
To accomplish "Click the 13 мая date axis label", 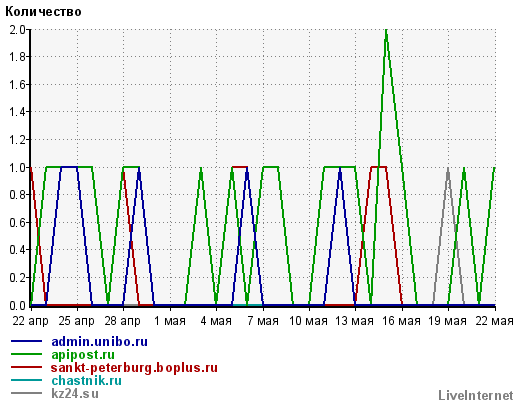I will click(354, 321).
